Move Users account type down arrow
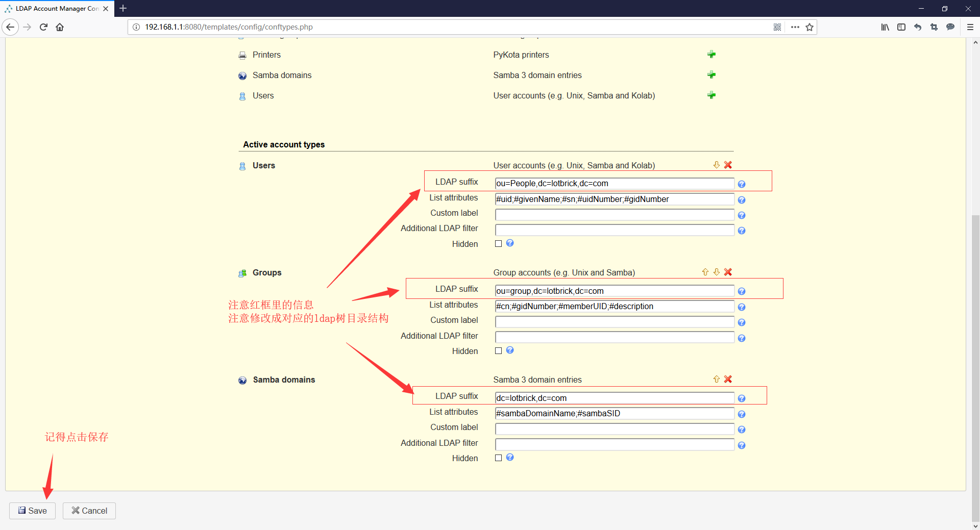The height and width of the screenshot is (530, 980). point(717,165)
